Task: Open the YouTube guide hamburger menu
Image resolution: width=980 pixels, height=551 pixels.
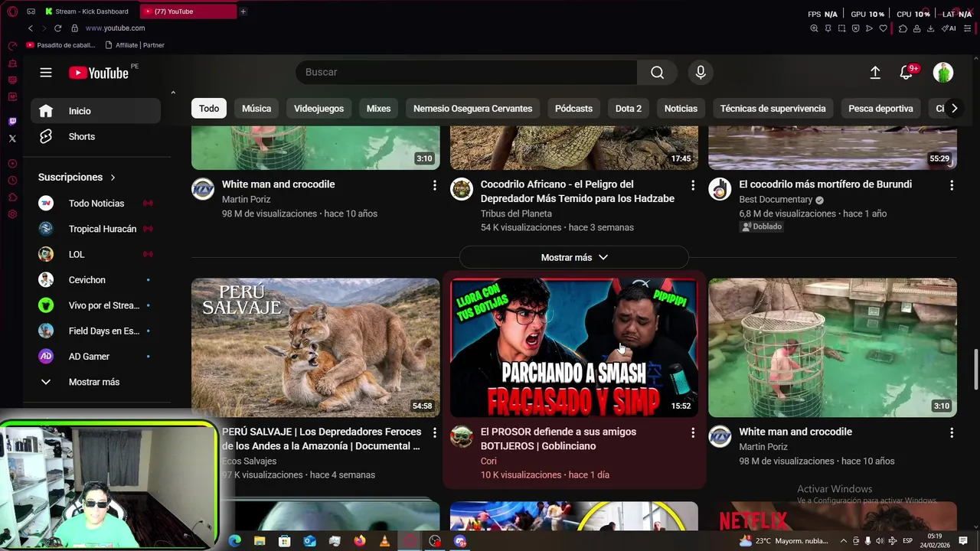Action: pyautogui.click(x=46, y=72)
